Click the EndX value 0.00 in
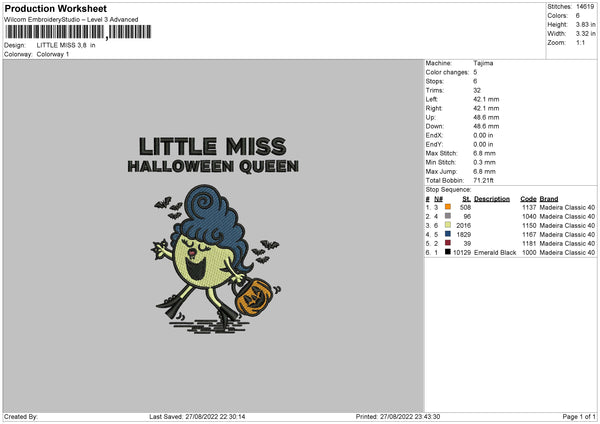The image size is (600, 424). [x=483, y=135]
